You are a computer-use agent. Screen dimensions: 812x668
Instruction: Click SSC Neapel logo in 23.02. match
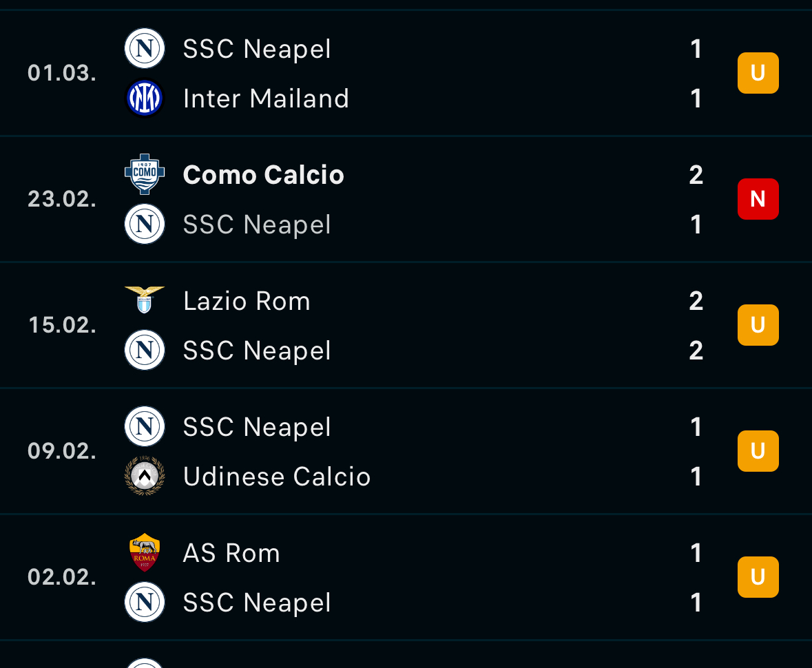tap(145, 225)
